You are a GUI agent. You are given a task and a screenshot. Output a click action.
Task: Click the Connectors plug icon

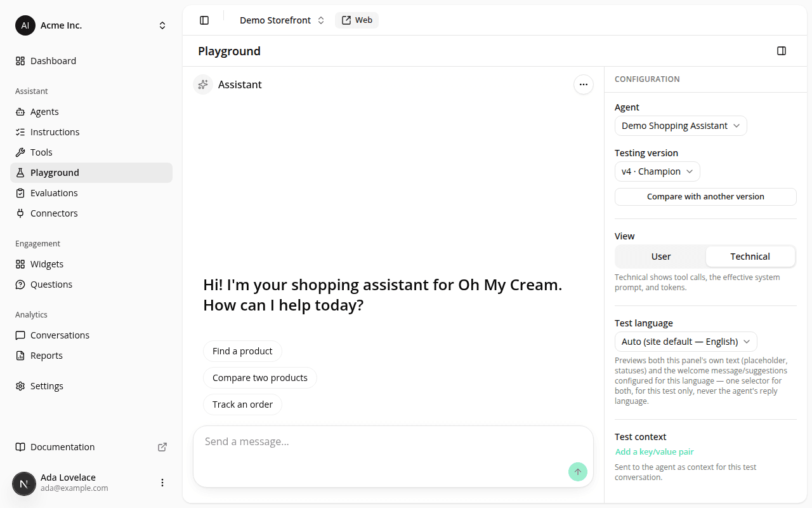pyautogui.click(x=20, y=213)
